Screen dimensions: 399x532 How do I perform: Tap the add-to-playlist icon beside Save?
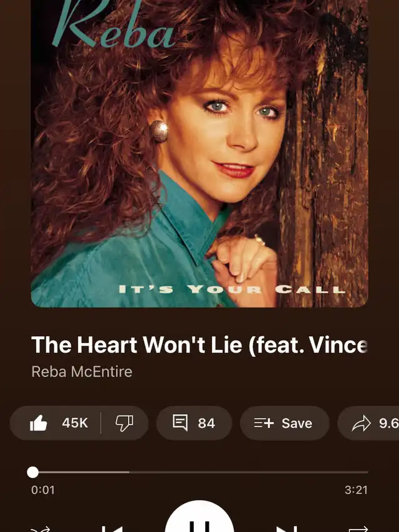tap(264, 423)
